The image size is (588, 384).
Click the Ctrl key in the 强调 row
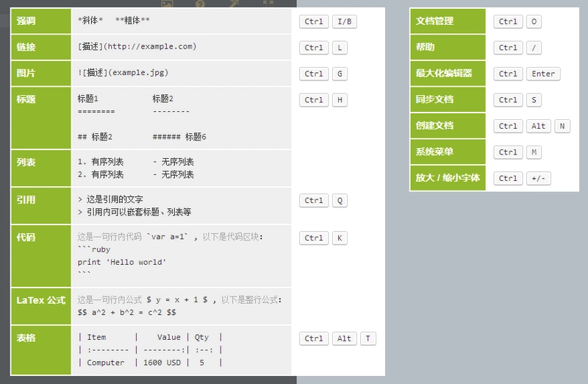314,21
